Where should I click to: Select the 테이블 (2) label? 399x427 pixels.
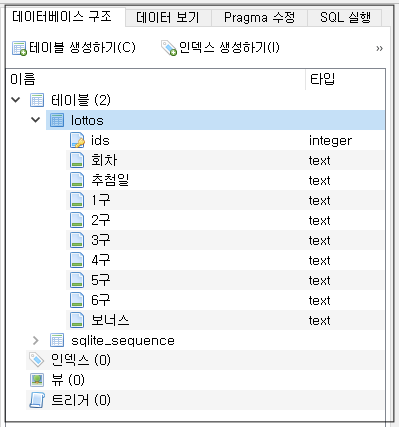coord(80,100)
